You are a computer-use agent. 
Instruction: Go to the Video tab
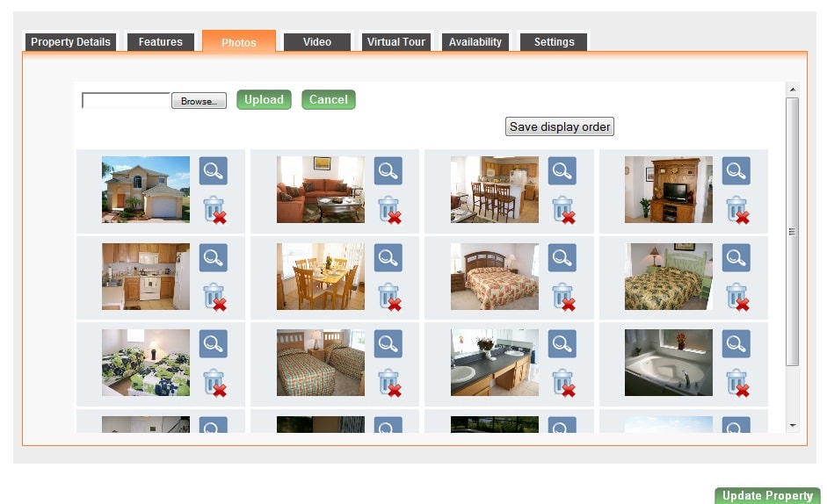tap(317, 42)
